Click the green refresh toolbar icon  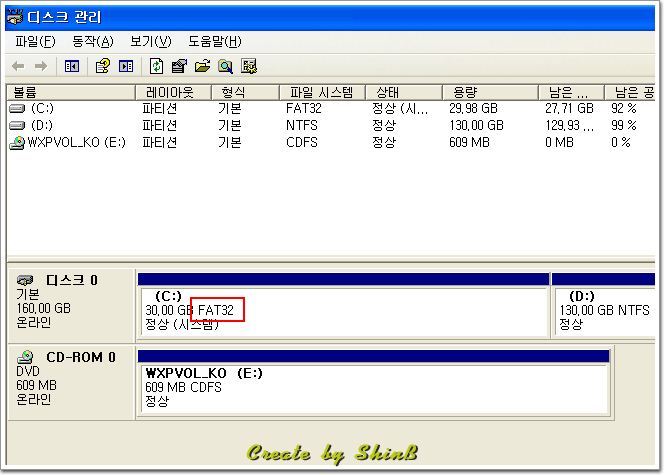point(156,66)
